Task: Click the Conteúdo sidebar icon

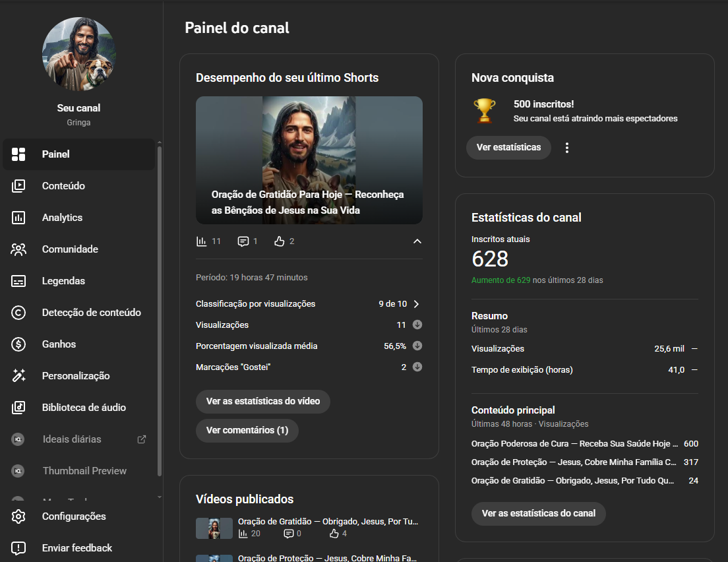Action: pos(18,186)
